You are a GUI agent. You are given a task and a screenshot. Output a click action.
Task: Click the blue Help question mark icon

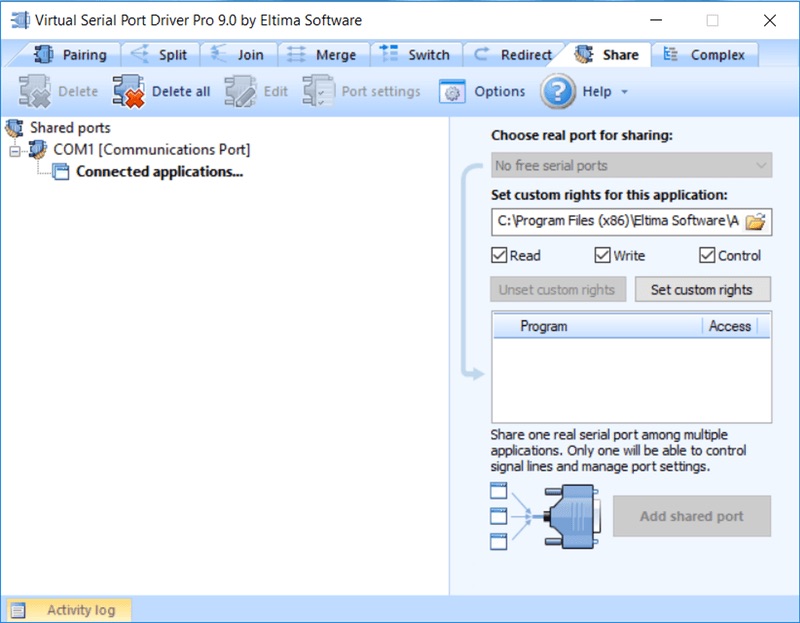tap(558, 91)
